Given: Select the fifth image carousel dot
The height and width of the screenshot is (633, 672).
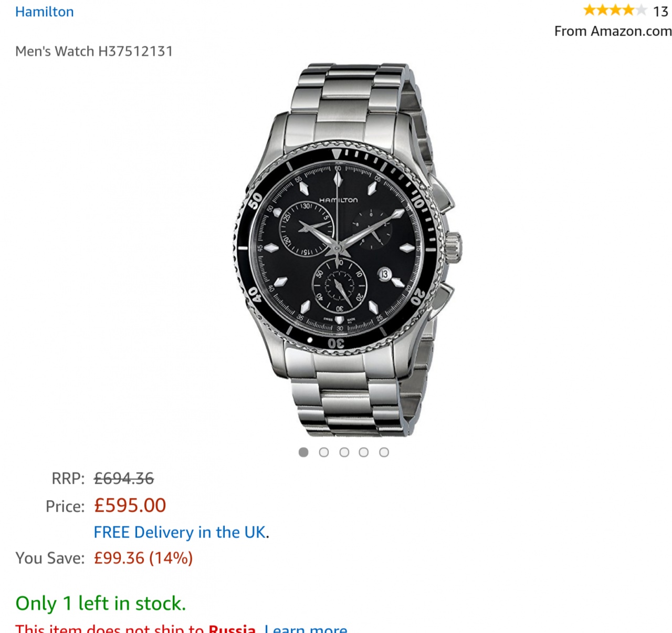Looking at the screenshot, I should (x=384, y=452).
